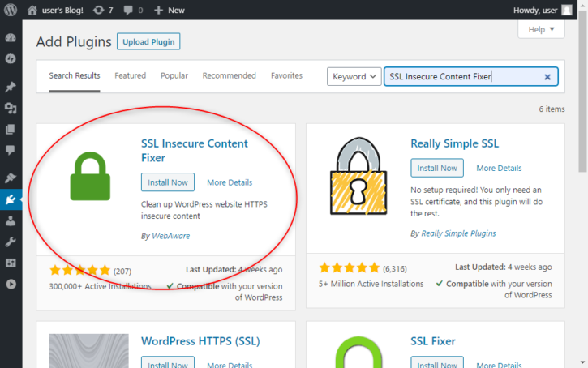Visit site via the home icon
588x368 pixels.
point(32,10)
